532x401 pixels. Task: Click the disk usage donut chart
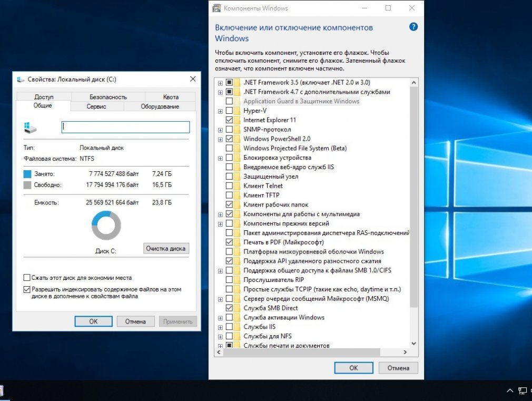tap(106, 226)
